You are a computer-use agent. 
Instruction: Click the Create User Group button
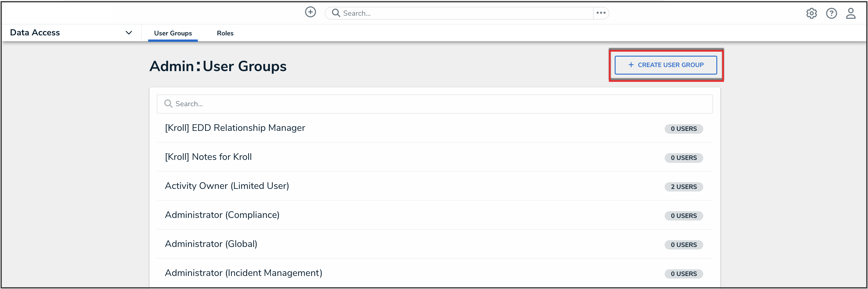tap(666, 65)
